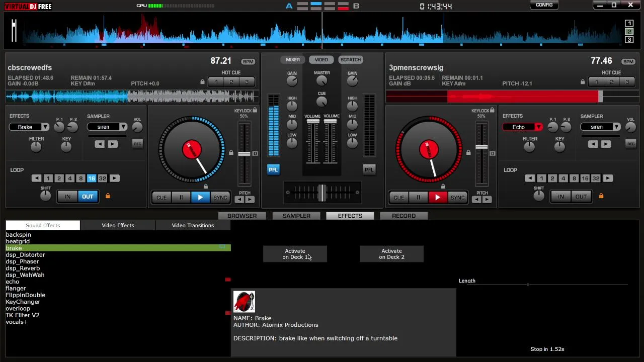Activate Brake effect on Deck 2
This screenshot has height=362, width=644.
pos(391,254)
